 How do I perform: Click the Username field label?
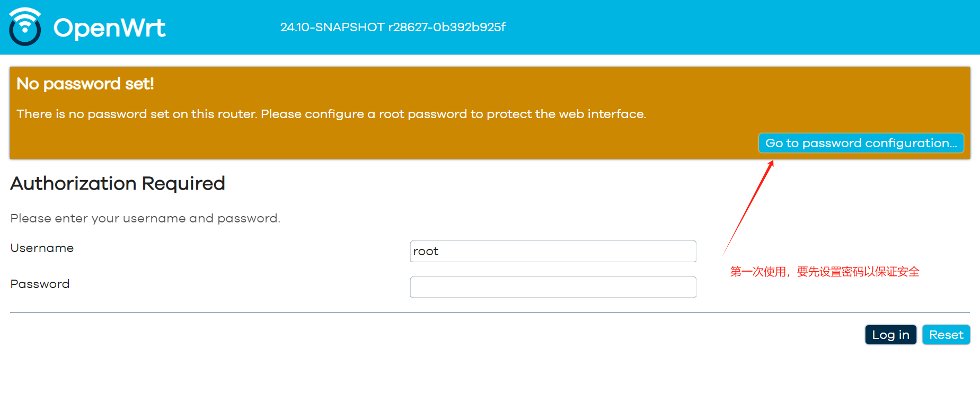[42, 248]
